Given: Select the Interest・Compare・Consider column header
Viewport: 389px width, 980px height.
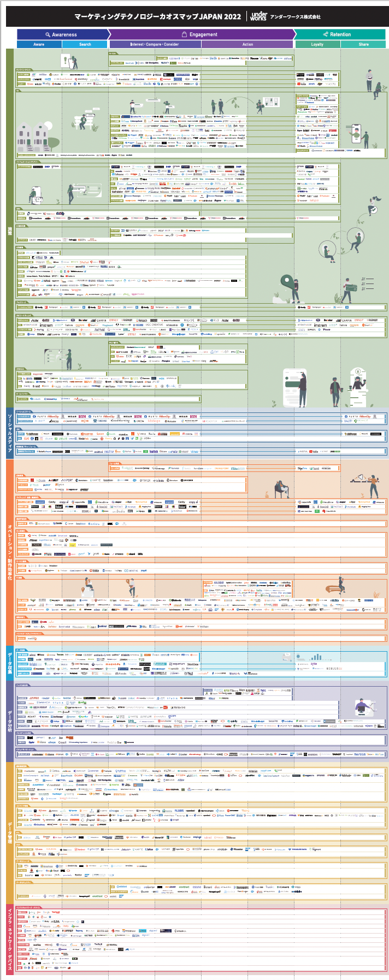Looking at the screenshot, I should 155,44.
